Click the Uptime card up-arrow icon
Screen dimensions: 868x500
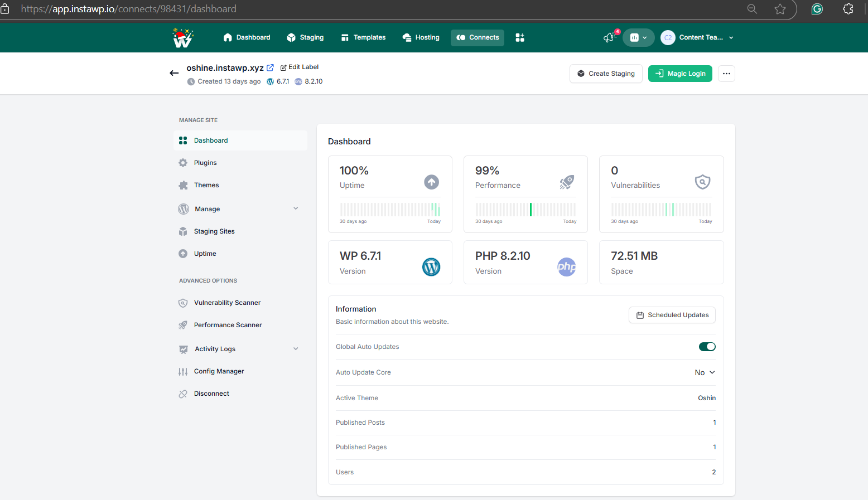(x=431, y=182)
